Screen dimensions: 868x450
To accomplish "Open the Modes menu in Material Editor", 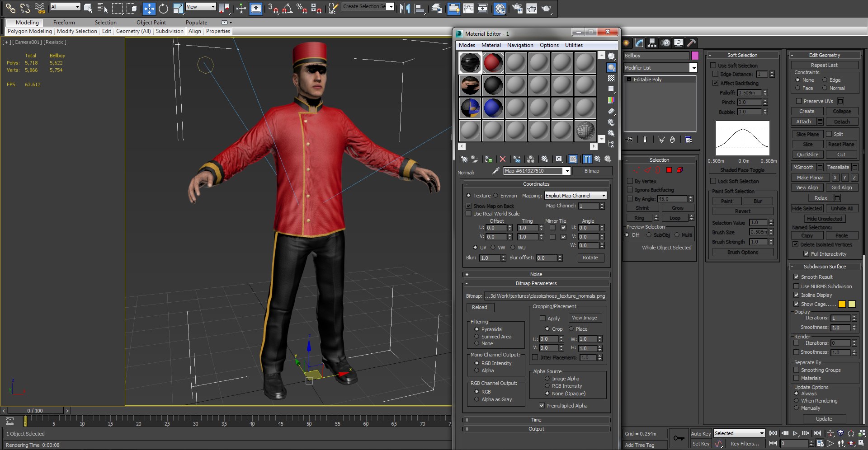I will tap(467, 45).
